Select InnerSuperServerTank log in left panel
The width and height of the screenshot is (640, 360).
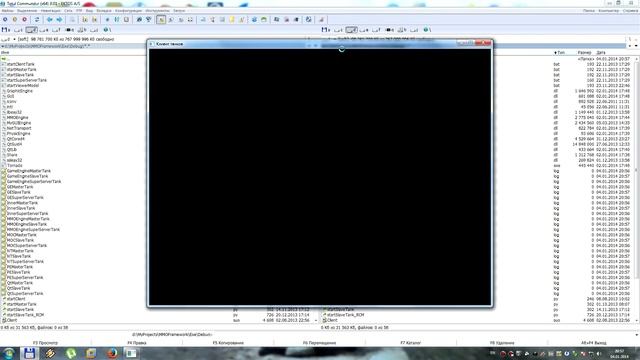point(27,213)
